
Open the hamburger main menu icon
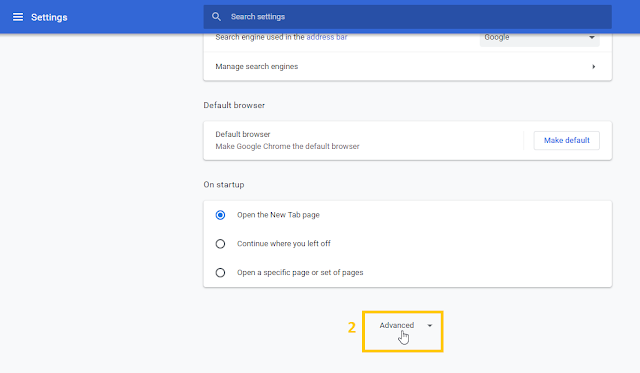click(x=18, y=17)
